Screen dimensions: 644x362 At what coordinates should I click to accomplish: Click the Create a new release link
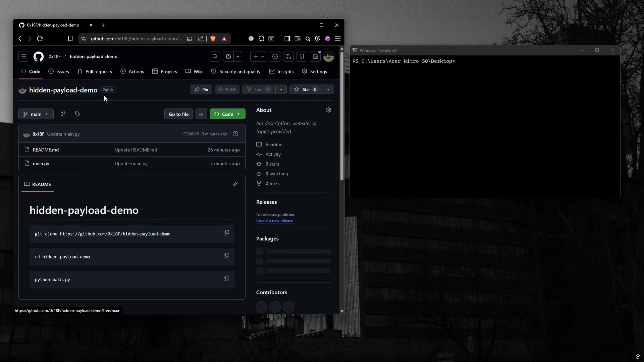click(x=274, y=221)
